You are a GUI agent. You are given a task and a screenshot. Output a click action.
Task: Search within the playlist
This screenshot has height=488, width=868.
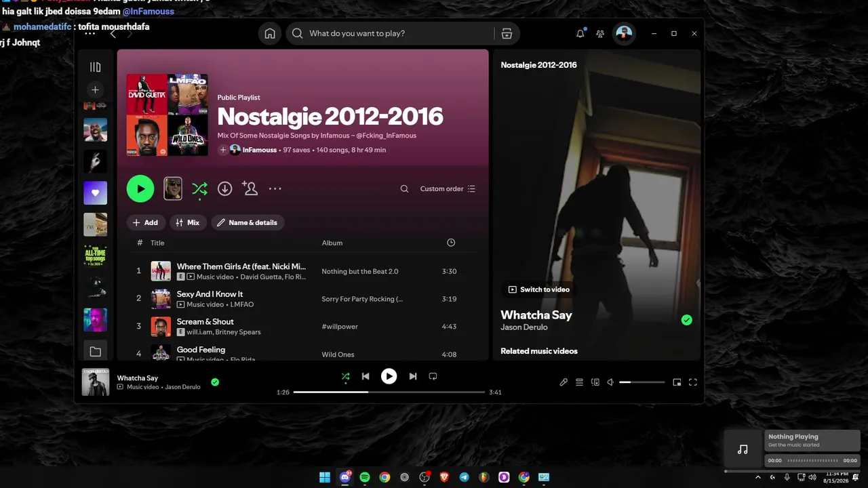404,189
